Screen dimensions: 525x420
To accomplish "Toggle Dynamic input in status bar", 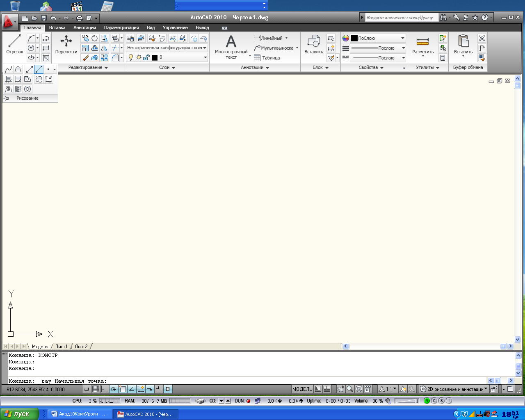I will (150, 389).
